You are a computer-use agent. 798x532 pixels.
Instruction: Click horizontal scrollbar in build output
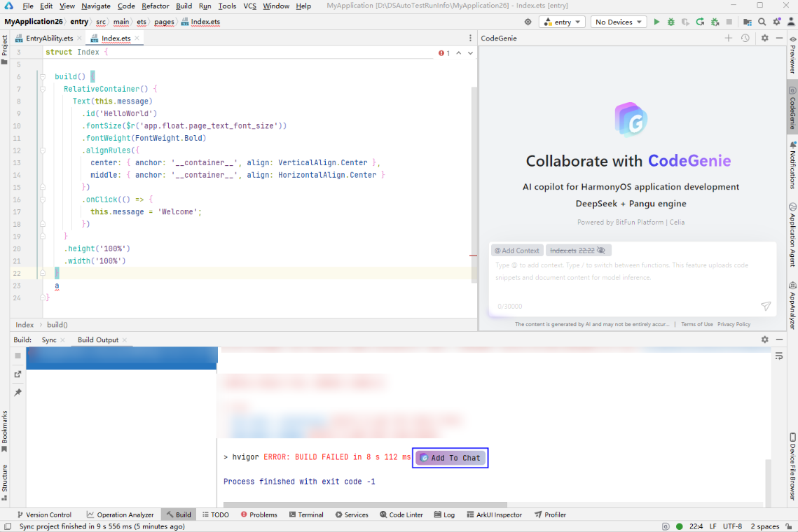pos(364,505)
